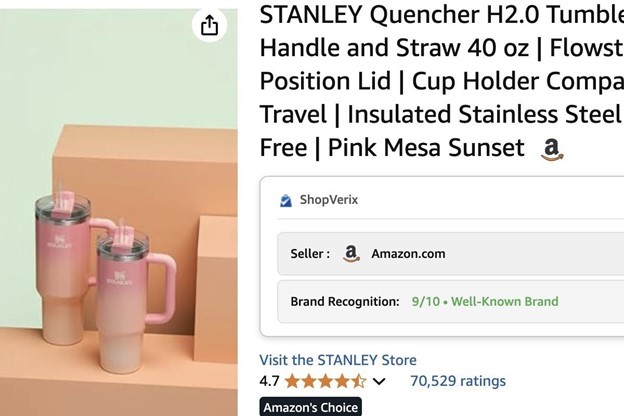624x416 pixels.
Task: Click the share icon above product image
Action: pyautogui.click(x=209, y=25)
